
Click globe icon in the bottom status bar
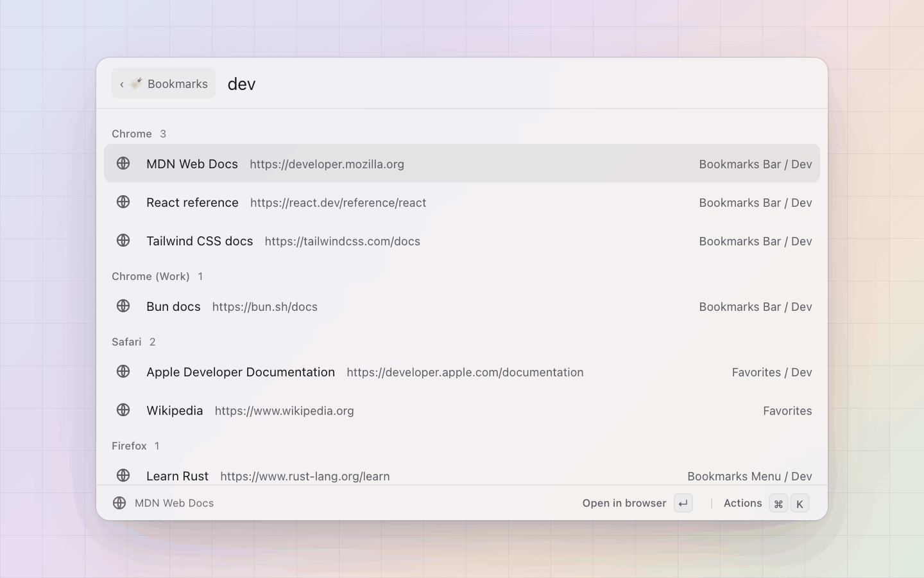pyautogui.click(x=119, y=503)
